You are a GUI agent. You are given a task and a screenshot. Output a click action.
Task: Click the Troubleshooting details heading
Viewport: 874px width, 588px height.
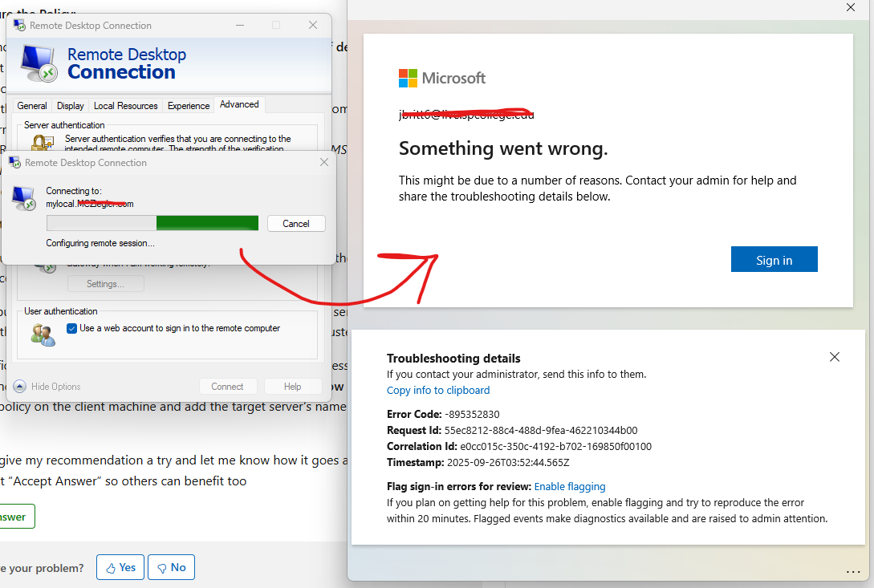point(453,359)
